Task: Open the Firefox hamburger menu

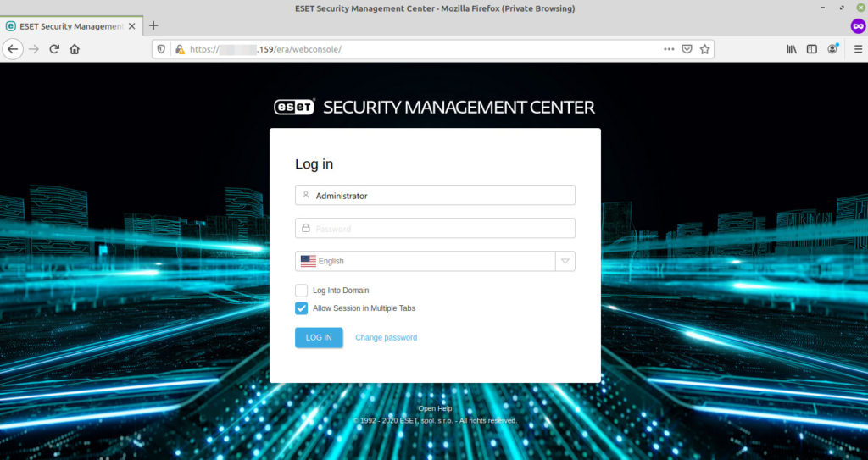Action: (x=858, y=49)
